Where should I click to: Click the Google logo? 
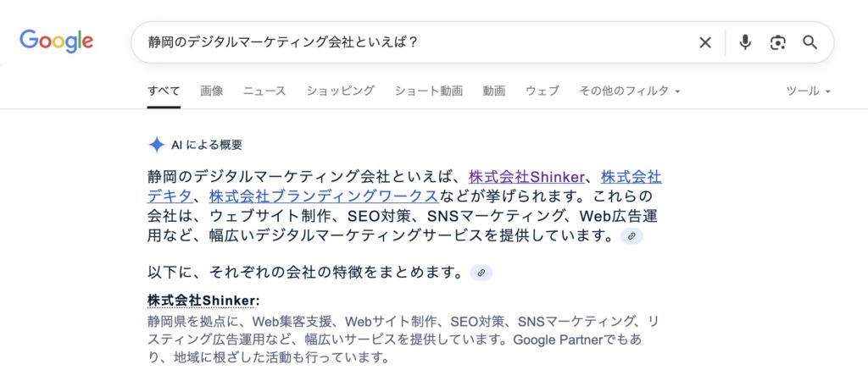click(57, 41)
